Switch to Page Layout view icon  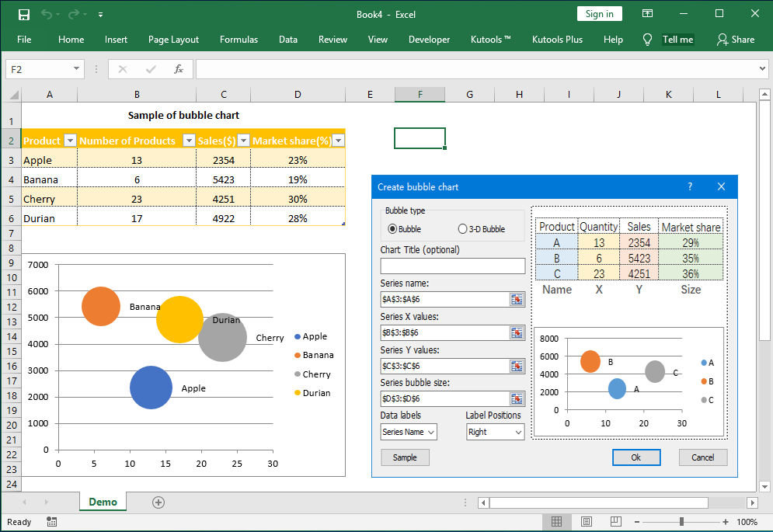[587, 522]
